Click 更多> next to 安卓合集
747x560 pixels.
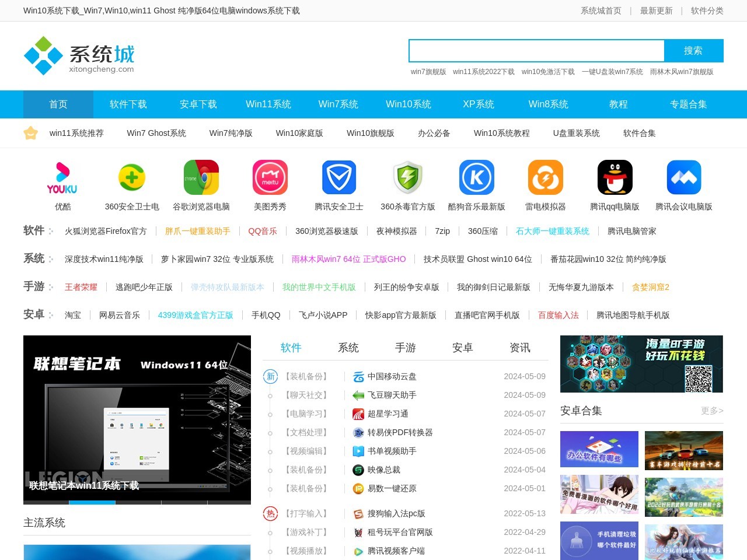(712, 411)
